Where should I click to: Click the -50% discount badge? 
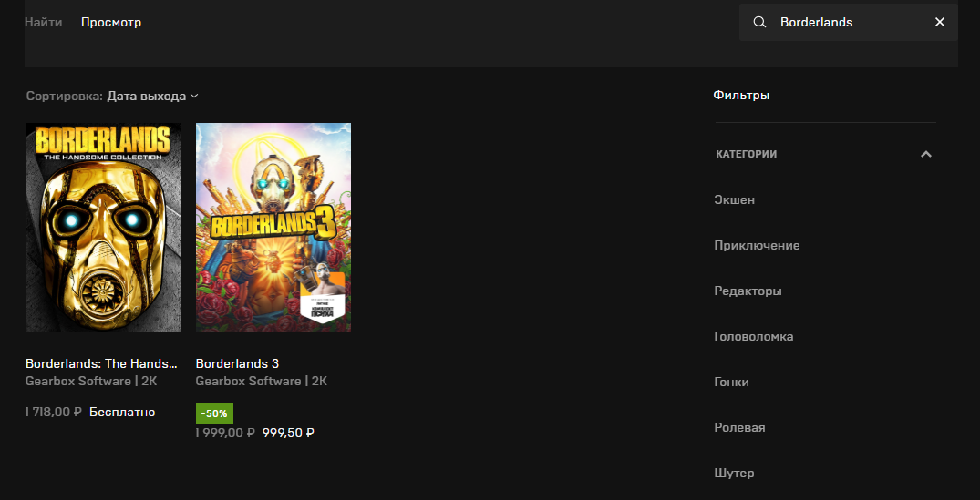click(x=214, y=413)
